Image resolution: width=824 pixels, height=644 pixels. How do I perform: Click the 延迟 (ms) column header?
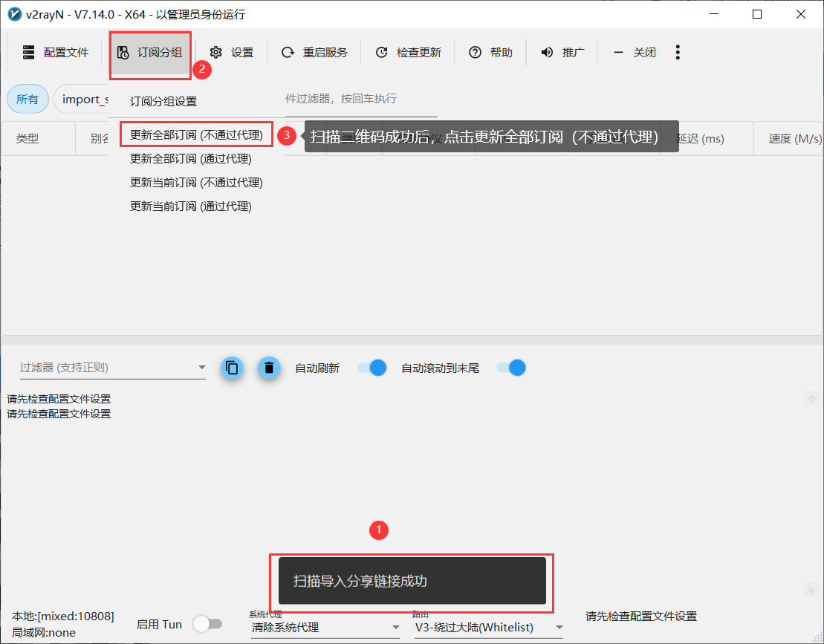coord(699,139)
